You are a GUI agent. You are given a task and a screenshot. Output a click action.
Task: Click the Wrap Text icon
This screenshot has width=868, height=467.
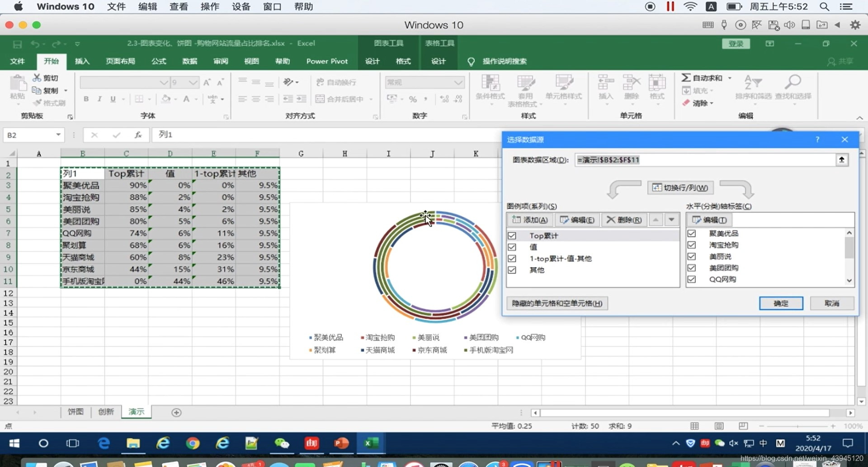(320, 82)
